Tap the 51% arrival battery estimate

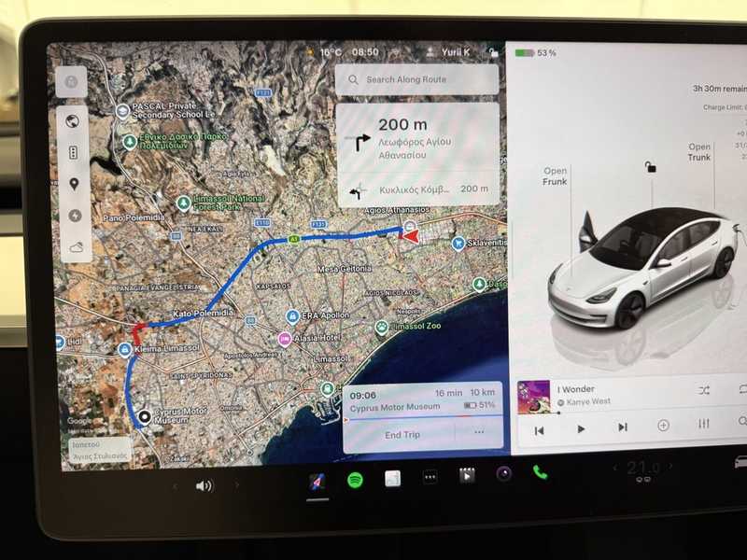point(480,405)
